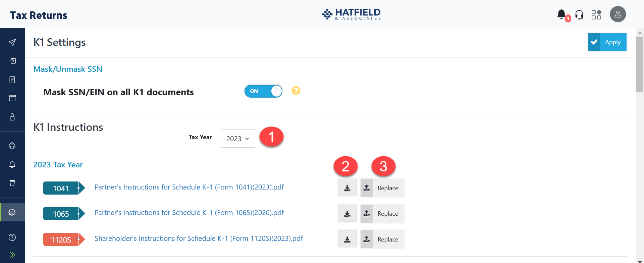644x263 pixels.
Task: Open Shareholder's Instructions Form 1120S PDF link
Action: coord(199,239)
